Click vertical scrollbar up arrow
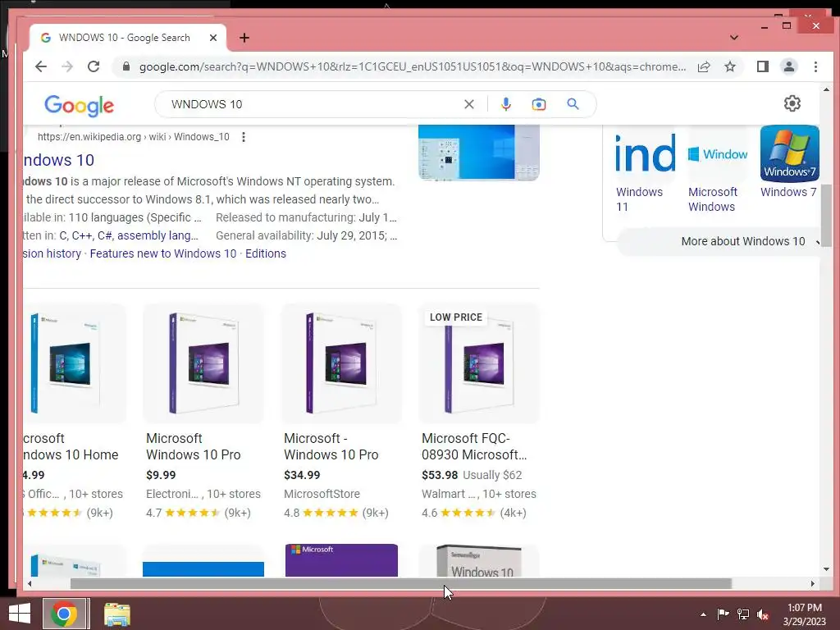Screen dimensions: 840x630 [x=826, y=89]
